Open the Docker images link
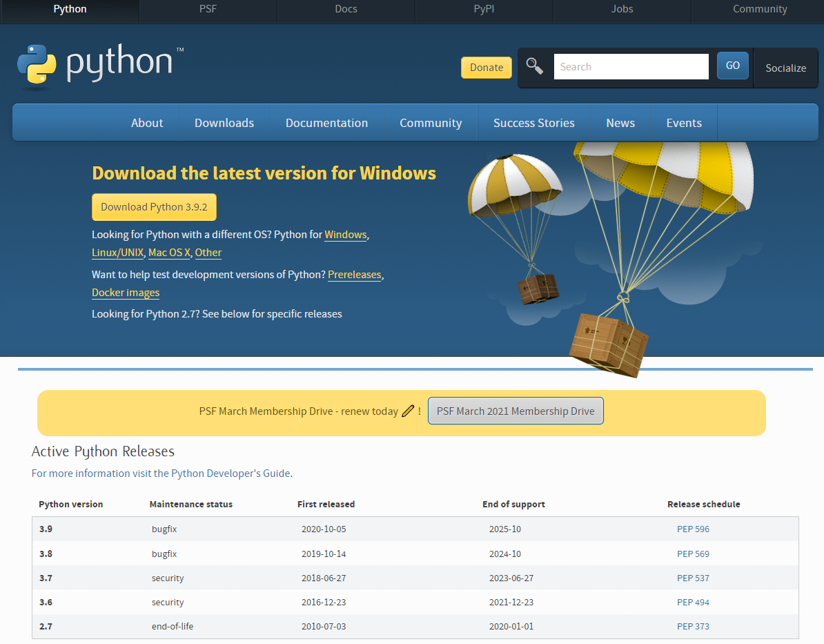The height and width of the screenshot is (644, 824). [x=126, y=292]
